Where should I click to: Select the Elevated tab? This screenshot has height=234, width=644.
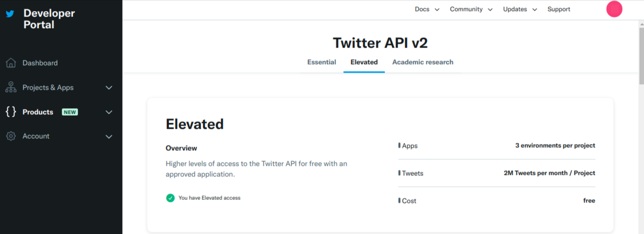pyautogui.click(x=364, y=62)
